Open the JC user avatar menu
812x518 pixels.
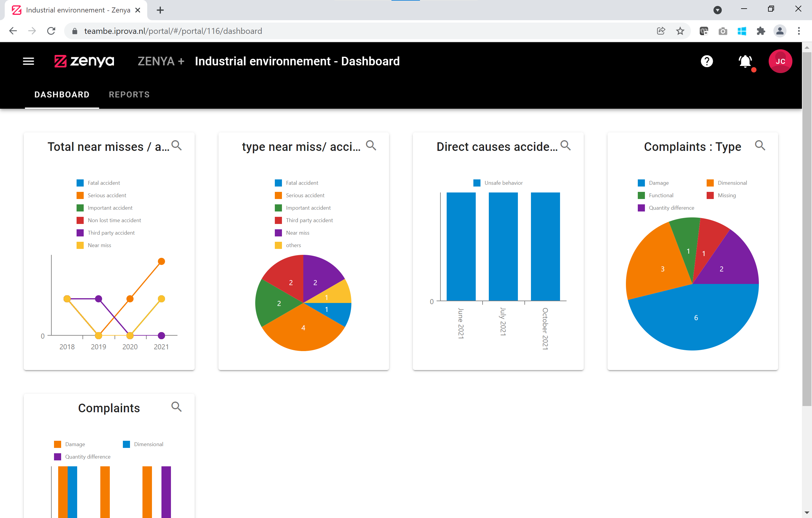pyautogui.click(x=780, y=61)
